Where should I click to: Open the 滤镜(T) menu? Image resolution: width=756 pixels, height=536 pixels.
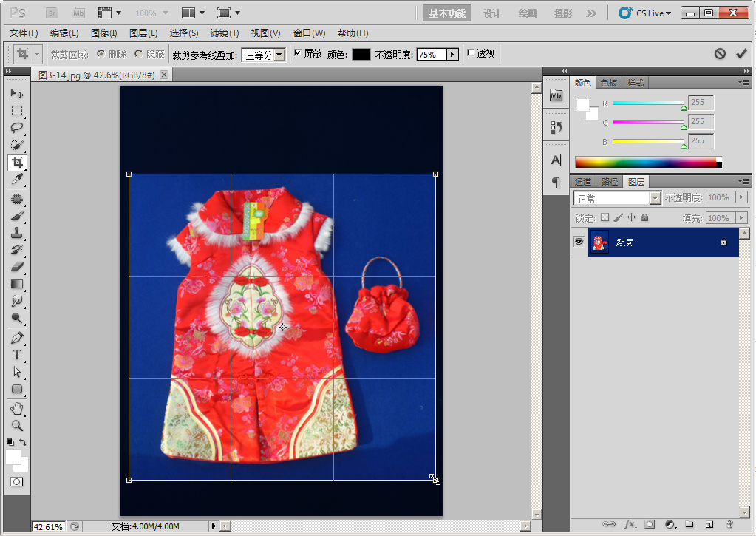[225, 33]
